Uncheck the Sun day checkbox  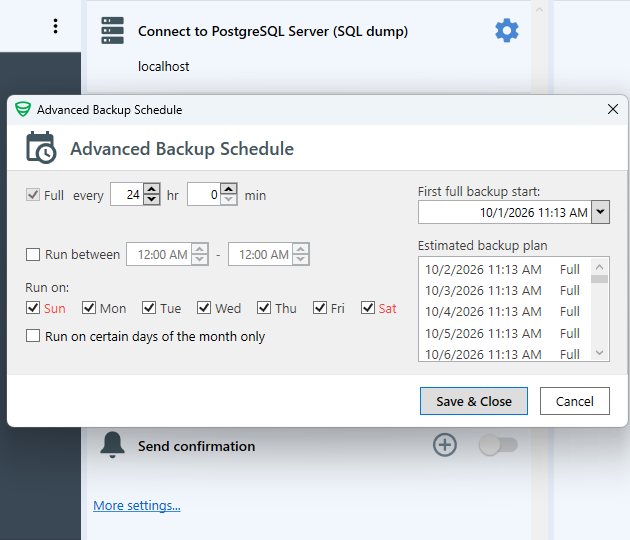(33, 308)
